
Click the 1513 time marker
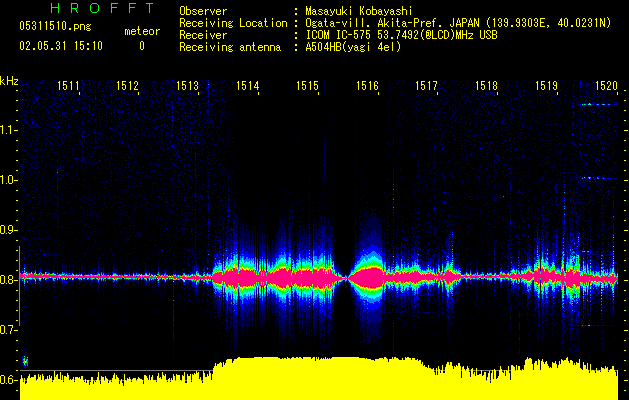click(187, 85)
